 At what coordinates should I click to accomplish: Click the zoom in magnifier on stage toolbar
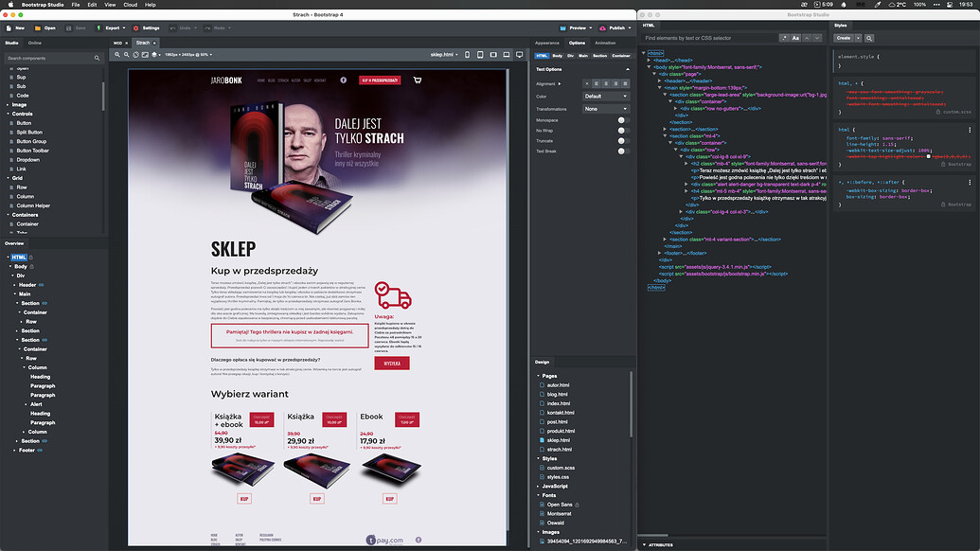click(x=116, y=55)
